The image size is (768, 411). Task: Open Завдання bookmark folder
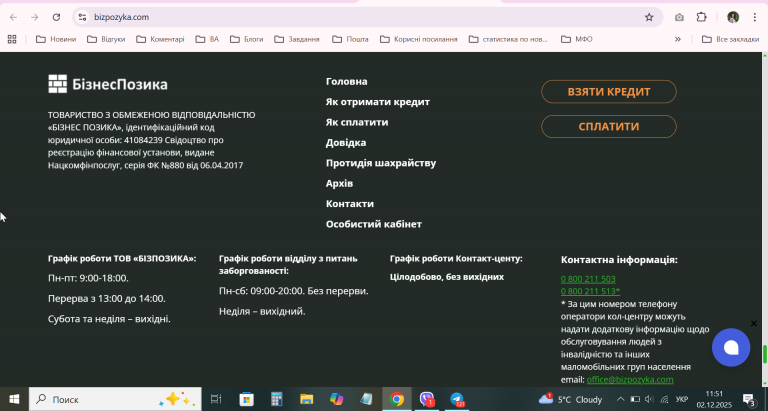pyautogui.click(x=297, y=39)
